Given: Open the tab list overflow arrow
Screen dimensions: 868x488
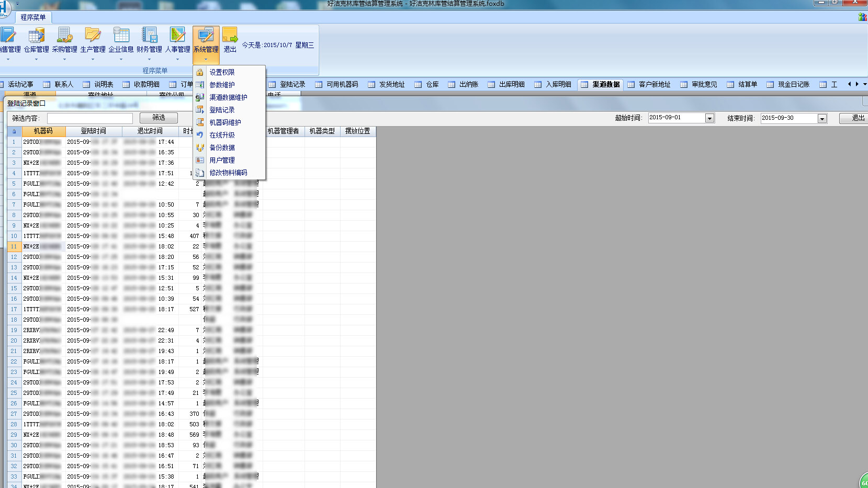Looking at the screenshot, I should click(864, 84).
